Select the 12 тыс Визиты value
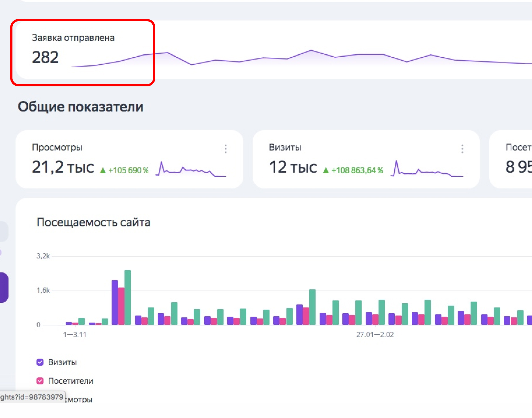Screen dimensions: 532x418 point(293,167)
